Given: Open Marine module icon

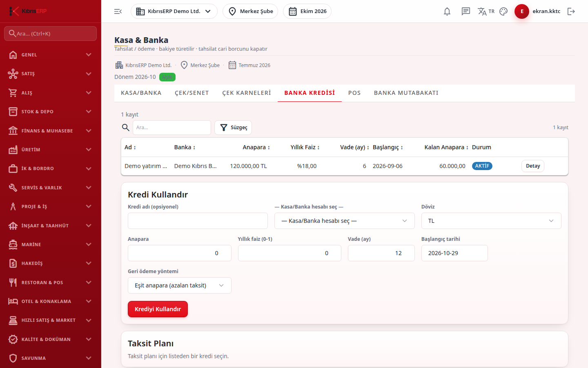Looking at the screenshot, I should [13, 245].
